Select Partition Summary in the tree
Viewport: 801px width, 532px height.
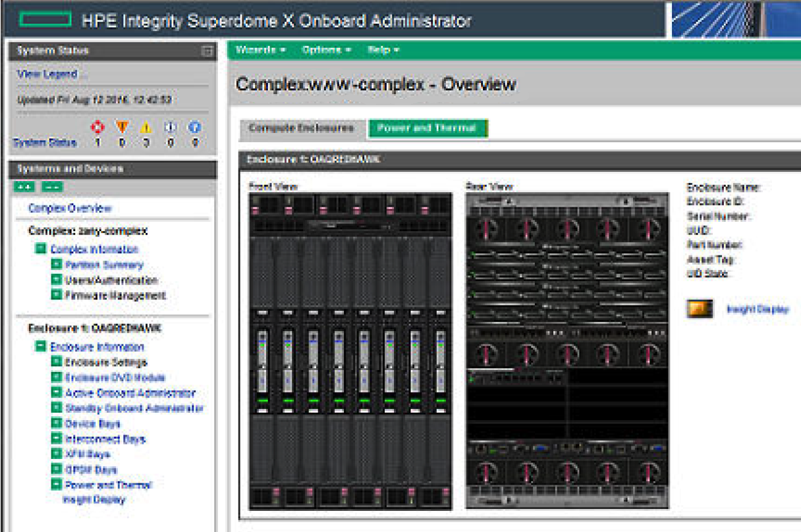[x=104, y=265]
